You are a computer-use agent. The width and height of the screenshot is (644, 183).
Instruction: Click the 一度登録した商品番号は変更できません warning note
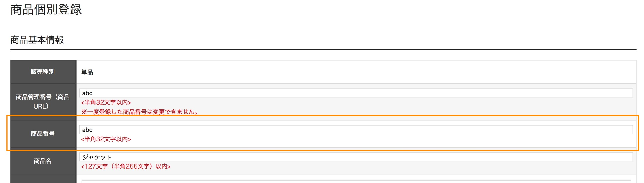(140, 112)
